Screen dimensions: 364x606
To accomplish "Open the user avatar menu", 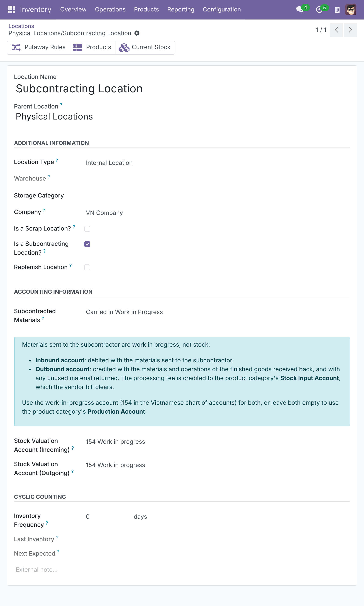I will [351, 10].
